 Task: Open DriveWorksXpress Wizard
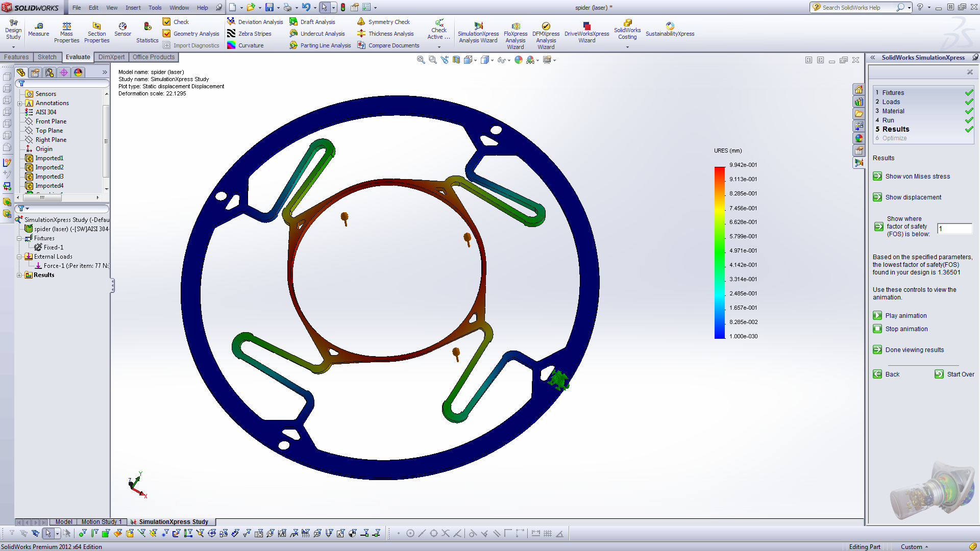tap(586, 33)
